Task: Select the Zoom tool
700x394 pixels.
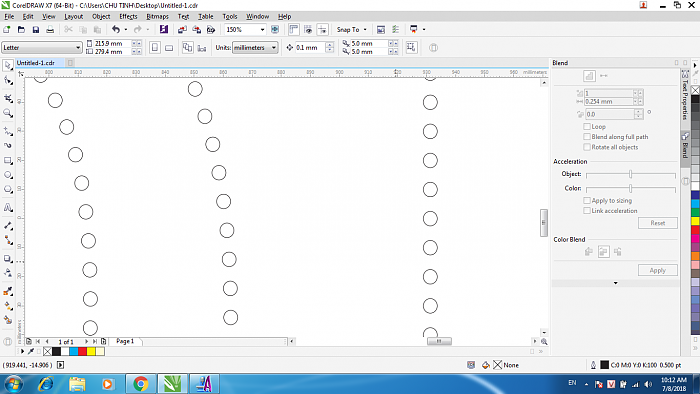Action: pyautogui.click(x=8, y=113)
